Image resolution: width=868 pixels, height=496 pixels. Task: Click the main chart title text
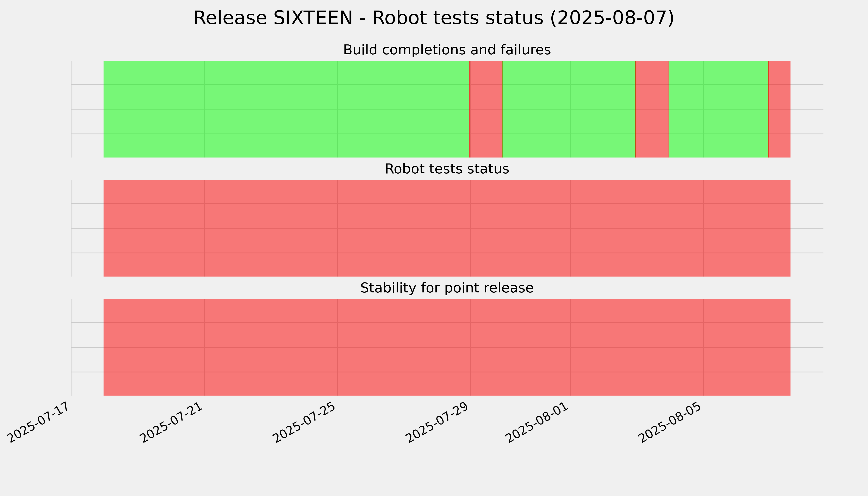pos(434,18)
